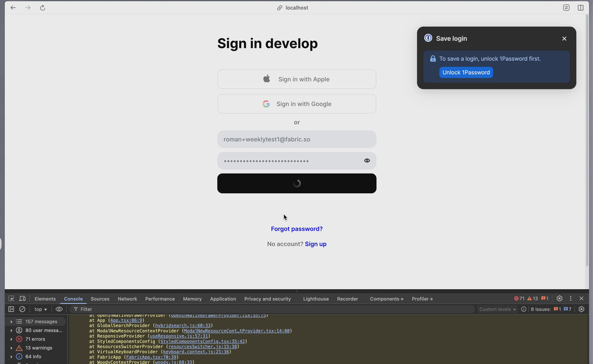Toggle the console sidebar panel

point(11,310)
